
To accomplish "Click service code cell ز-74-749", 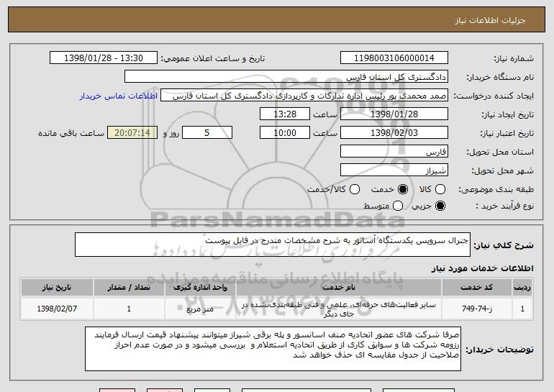I will click(x=476, y=309).
